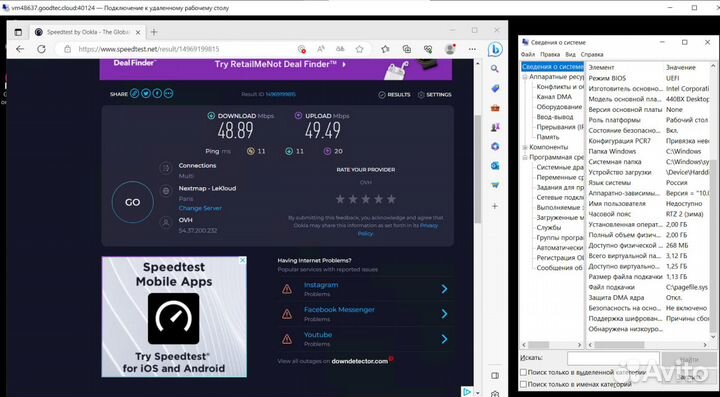The height and width of the screenshot is (397, 720).
Task: Open sidebar Shopping tag icon
Action: tap(495, 88)
